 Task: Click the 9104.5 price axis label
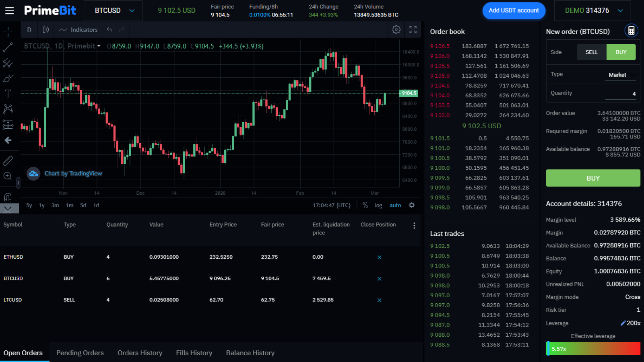click(409, 93)
